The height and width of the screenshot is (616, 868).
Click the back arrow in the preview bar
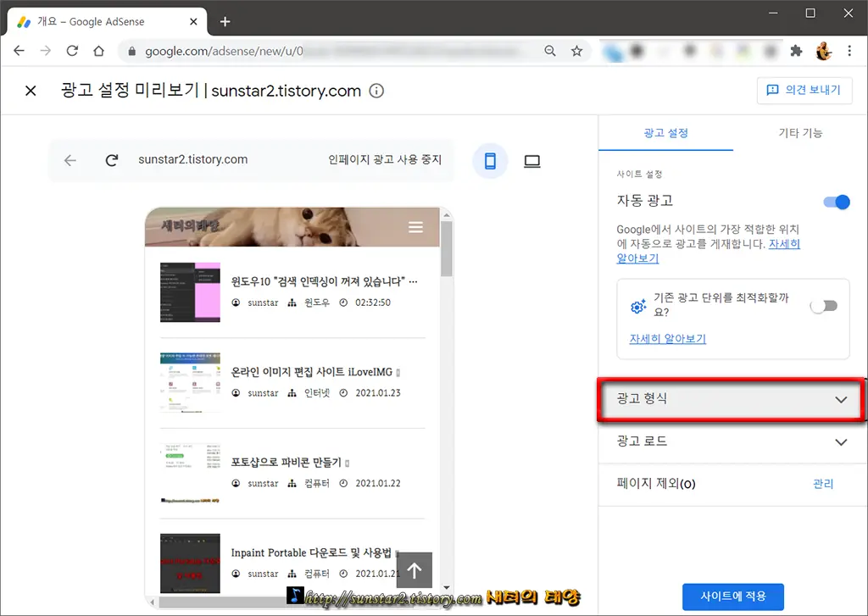tap(70, 159)
